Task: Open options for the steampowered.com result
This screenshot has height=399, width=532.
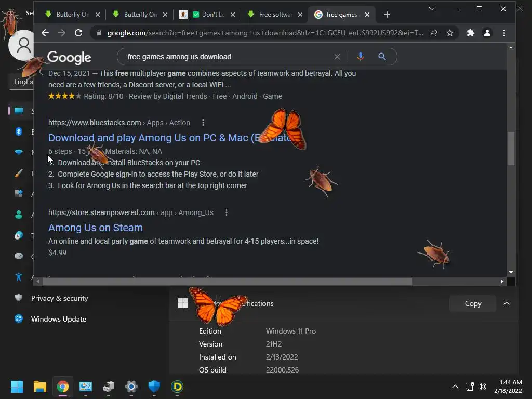Action: [227, 212]
